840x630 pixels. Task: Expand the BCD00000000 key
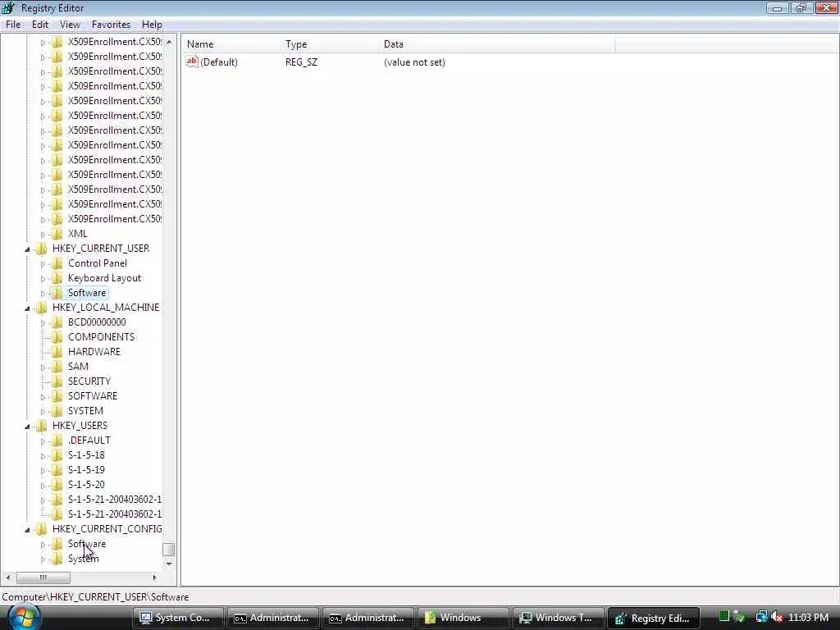[43, 322]
